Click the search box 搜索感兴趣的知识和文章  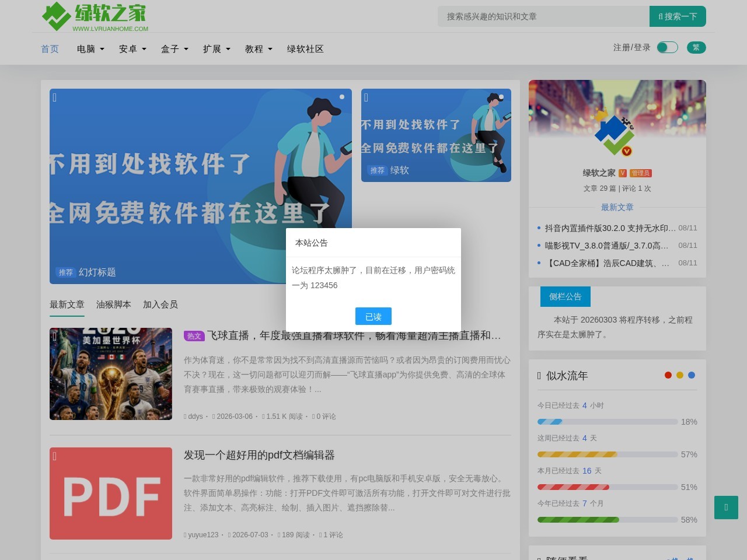pyautogui.click(x=543, y=16)
